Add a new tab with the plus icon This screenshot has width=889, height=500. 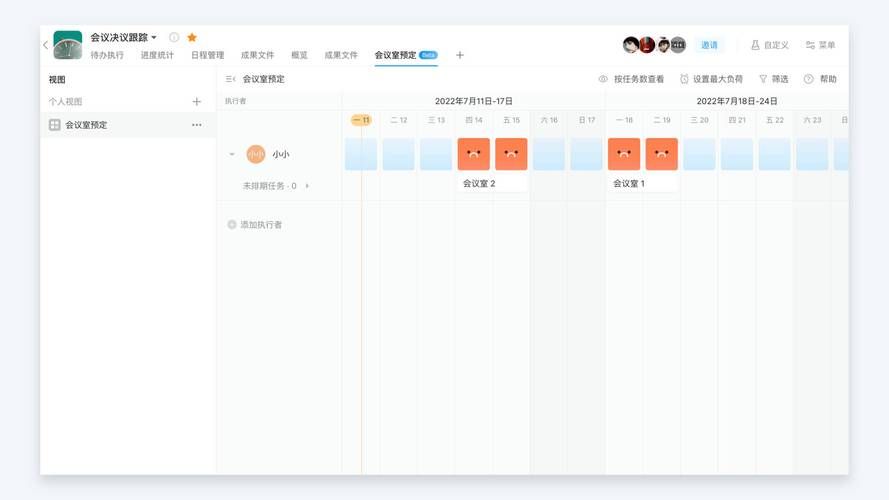[460, 55]
